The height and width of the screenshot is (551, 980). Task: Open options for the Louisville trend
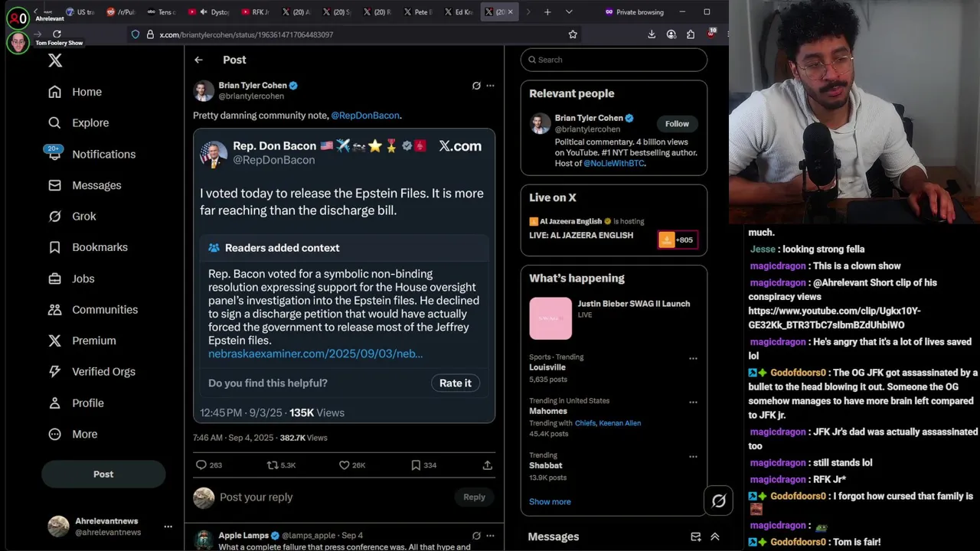pos(693,358)
